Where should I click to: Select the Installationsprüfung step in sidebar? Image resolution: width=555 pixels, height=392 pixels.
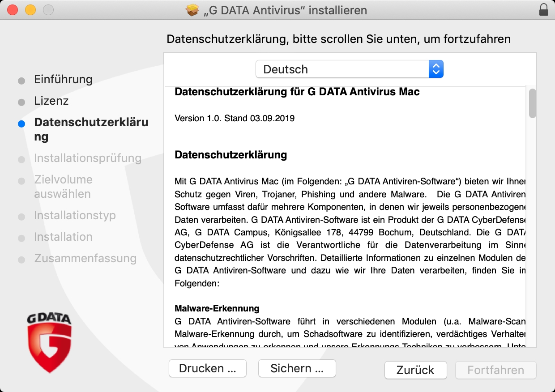88,158
